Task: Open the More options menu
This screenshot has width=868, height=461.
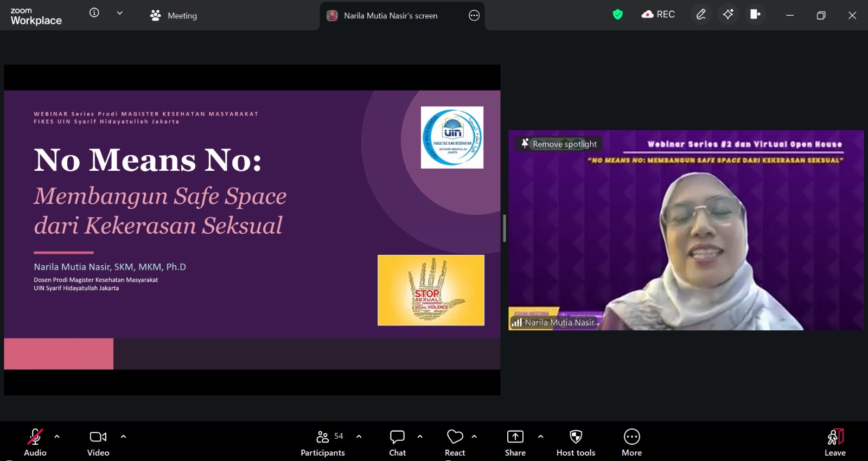Action: pos(632,442)
